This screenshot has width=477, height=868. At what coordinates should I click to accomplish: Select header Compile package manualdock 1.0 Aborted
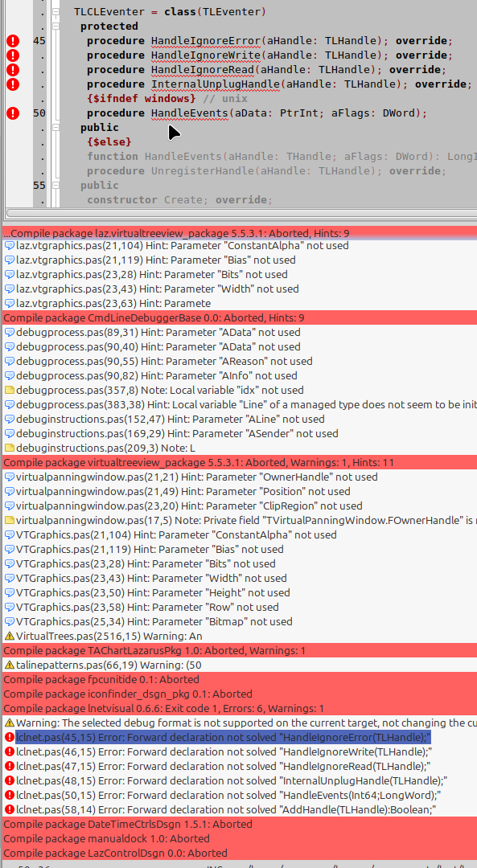pos(240,838)
